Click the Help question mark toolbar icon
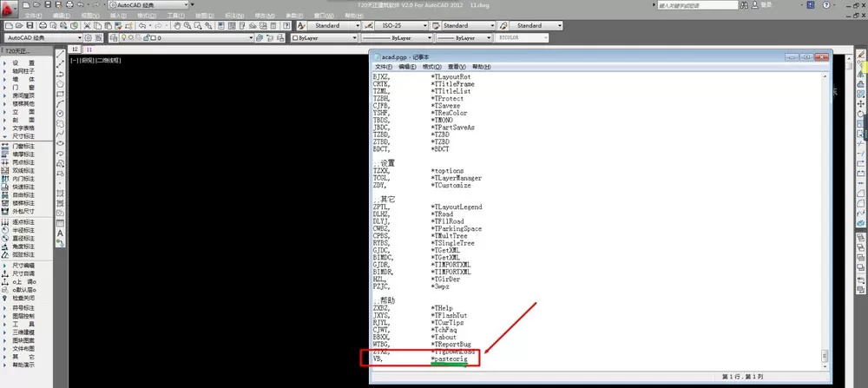Screen dimensions: 868x388 coord(286,25)
